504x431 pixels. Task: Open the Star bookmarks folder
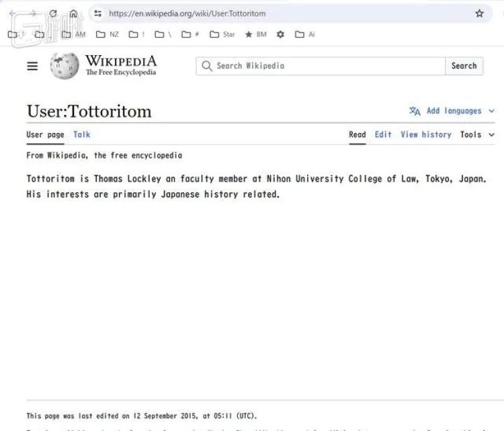(x=222, y=34)
